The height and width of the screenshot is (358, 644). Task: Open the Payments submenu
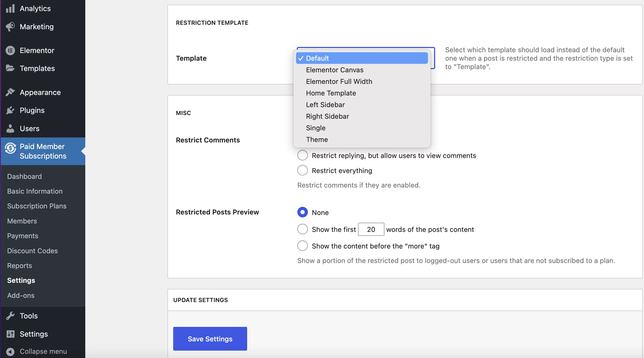click(23, 236)
